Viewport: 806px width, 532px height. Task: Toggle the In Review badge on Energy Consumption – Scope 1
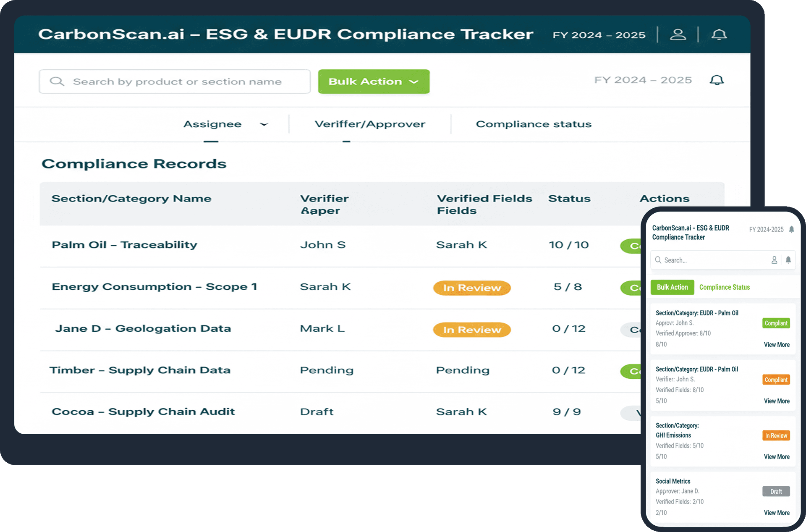tap(471, 288)
